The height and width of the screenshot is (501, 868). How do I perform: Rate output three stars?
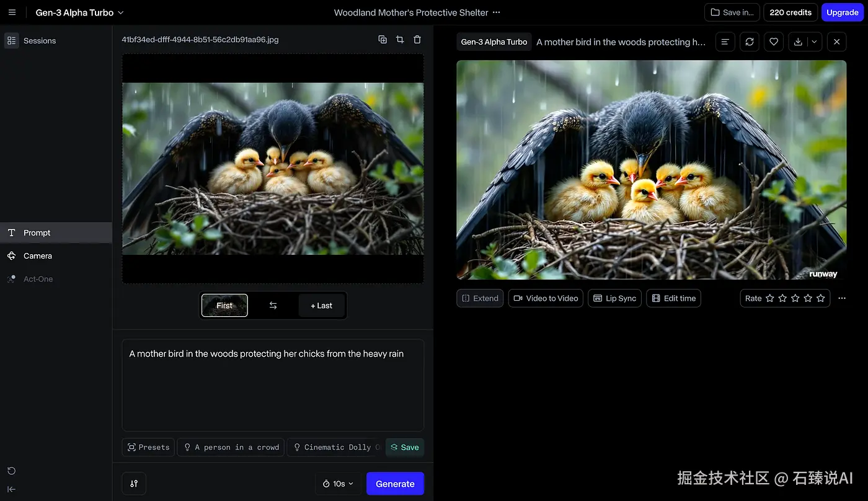coord(795,298)
